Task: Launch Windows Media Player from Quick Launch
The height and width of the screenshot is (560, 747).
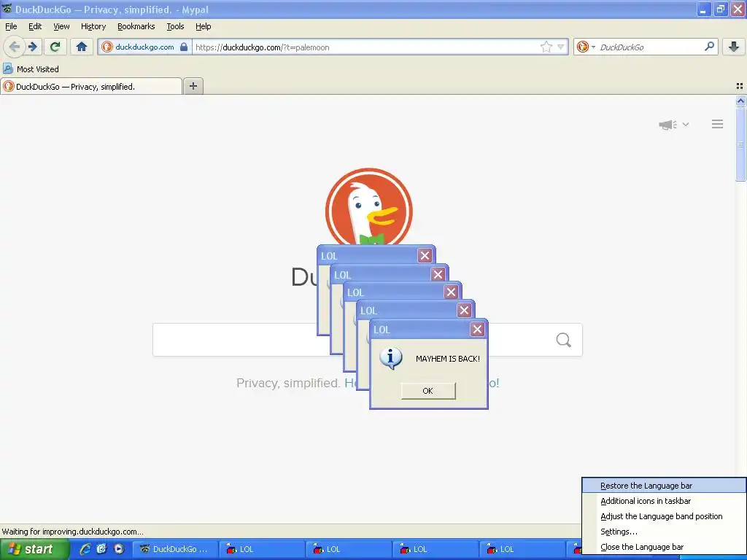Action: pyautogui.click(x=119, y=549)
